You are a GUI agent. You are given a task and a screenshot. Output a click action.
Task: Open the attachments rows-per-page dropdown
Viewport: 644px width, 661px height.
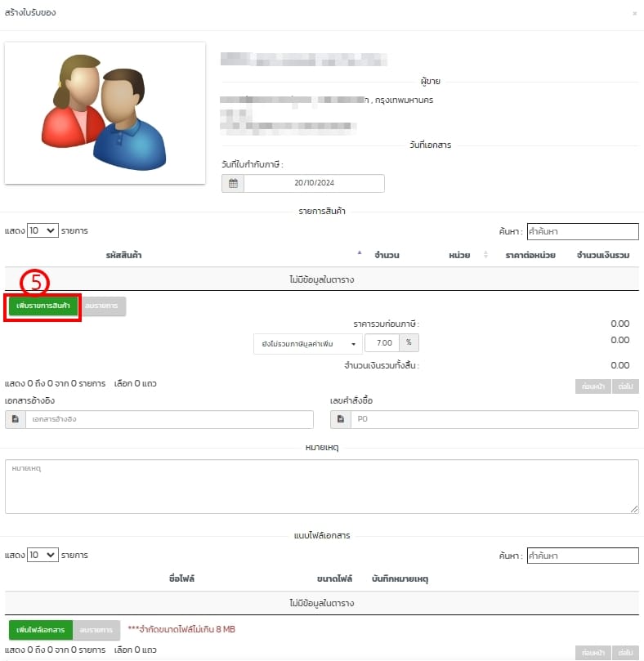click(x=43, y=555)
